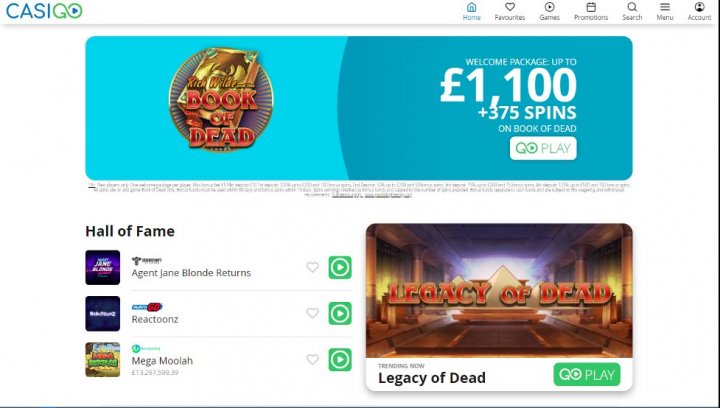The width and height of the screenshot is (720, 408).
Task: Go to the Home tab
Action: (471, 11)
